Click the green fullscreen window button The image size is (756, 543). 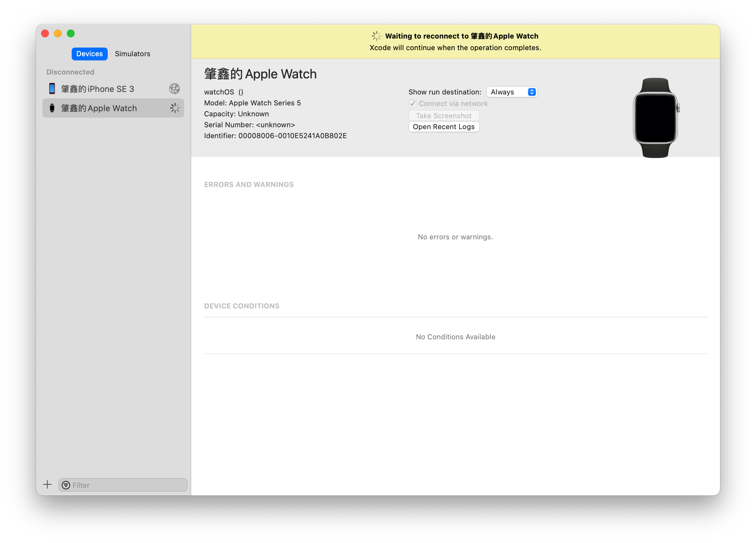[x=71, y=33]
